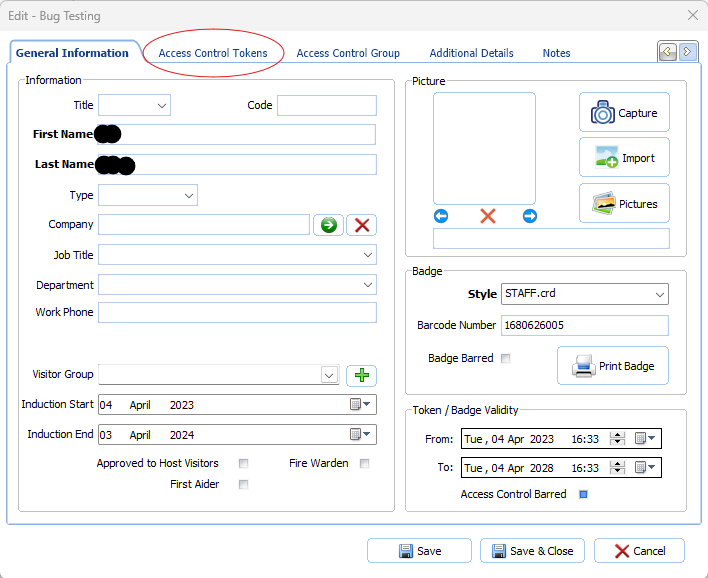The width and height of the screenshot is (708, 578).
Task: Clear the company with the red X button
Action: (362, 225)
